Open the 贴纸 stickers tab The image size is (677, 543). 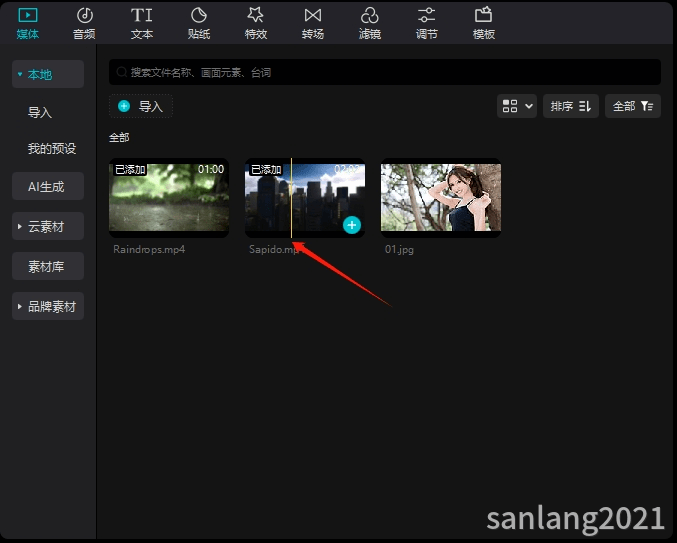pos(199,23)
